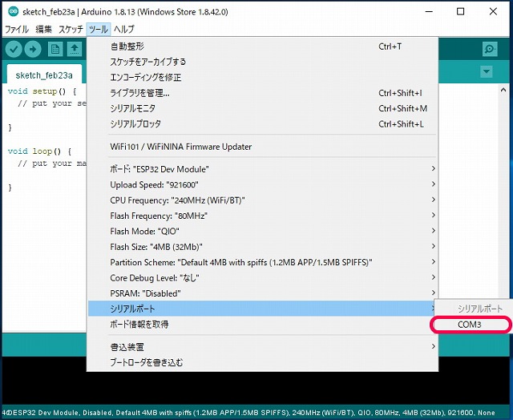Click the highlighted シリアルポート menu entry

[262, 309]
